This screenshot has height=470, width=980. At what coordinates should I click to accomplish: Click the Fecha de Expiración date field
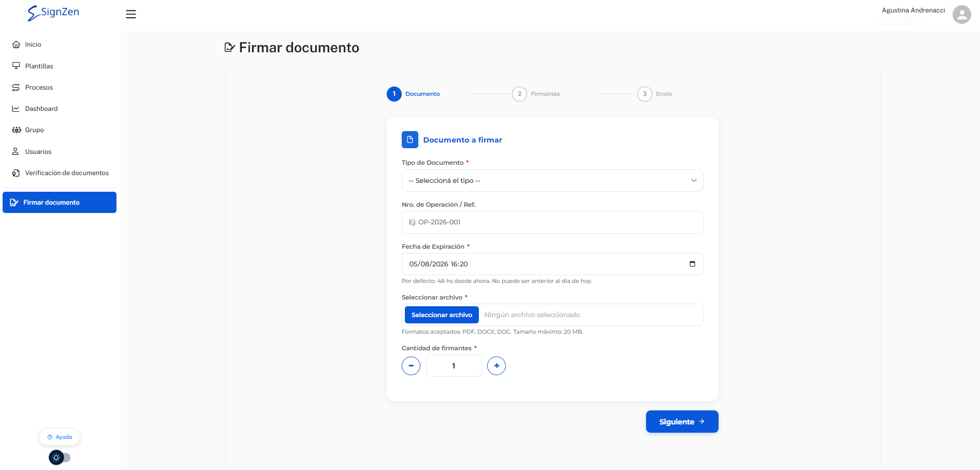coord(552,264)
